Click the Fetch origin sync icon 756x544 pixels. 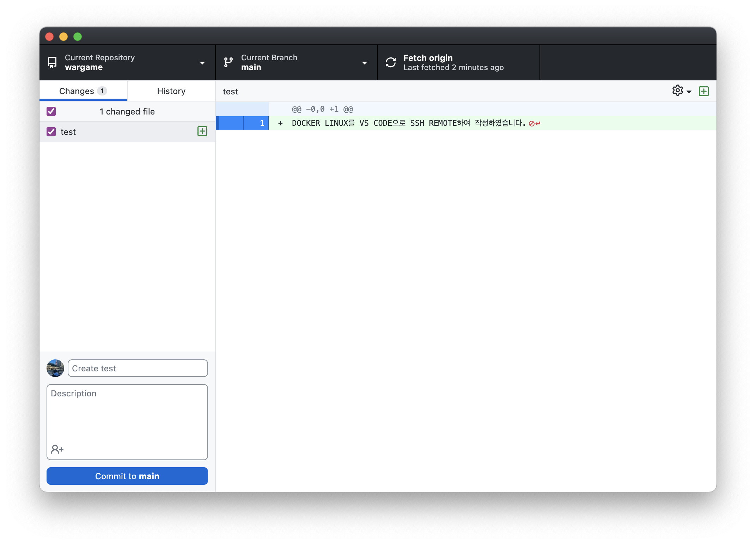[x=391, y=62]
